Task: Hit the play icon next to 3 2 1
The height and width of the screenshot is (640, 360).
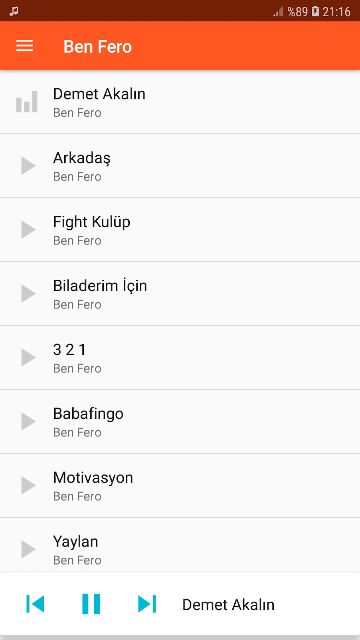Action: (29, 358)
